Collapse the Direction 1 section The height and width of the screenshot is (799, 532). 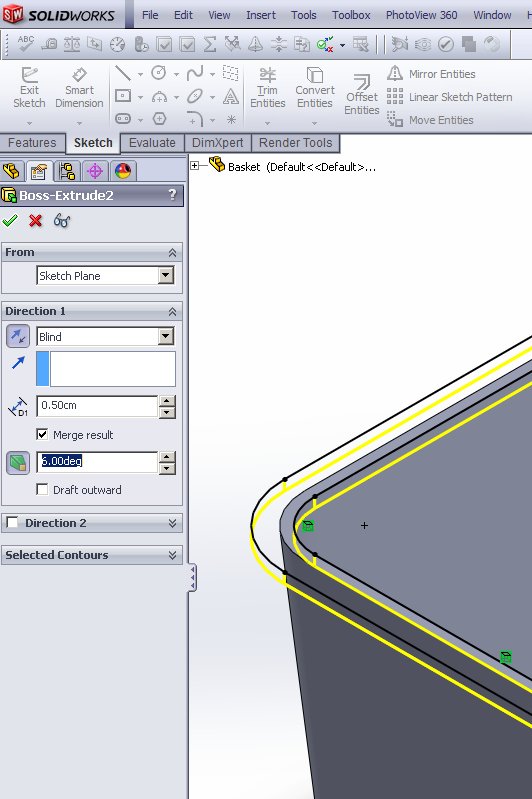(172, 311)
